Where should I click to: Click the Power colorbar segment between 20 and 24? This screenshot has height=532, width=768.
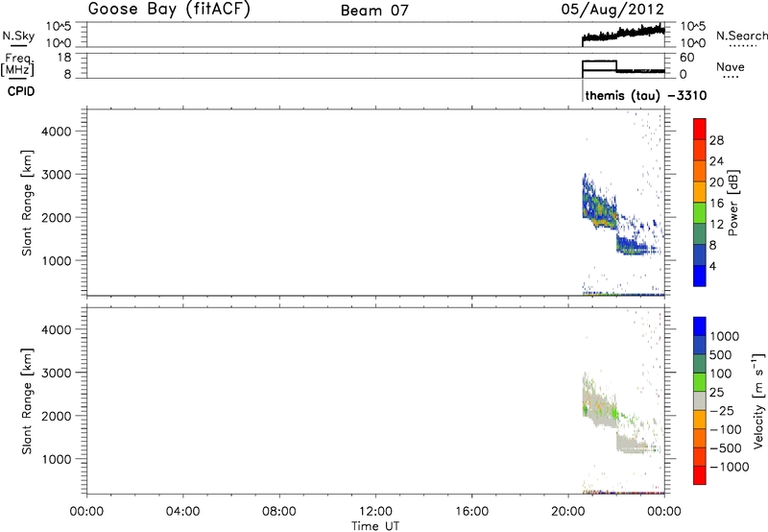(700, 171)
